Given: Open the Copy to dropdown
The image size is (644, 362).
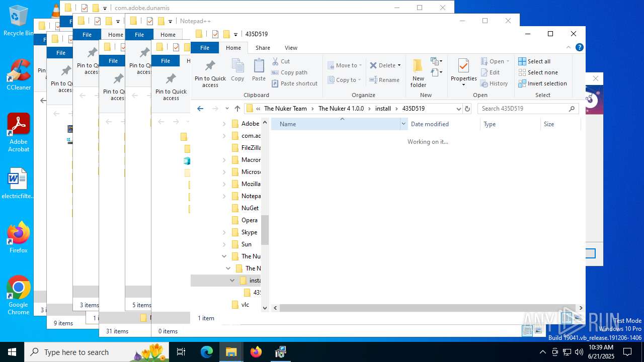Looking at the screenshot, I should (344, 80).
